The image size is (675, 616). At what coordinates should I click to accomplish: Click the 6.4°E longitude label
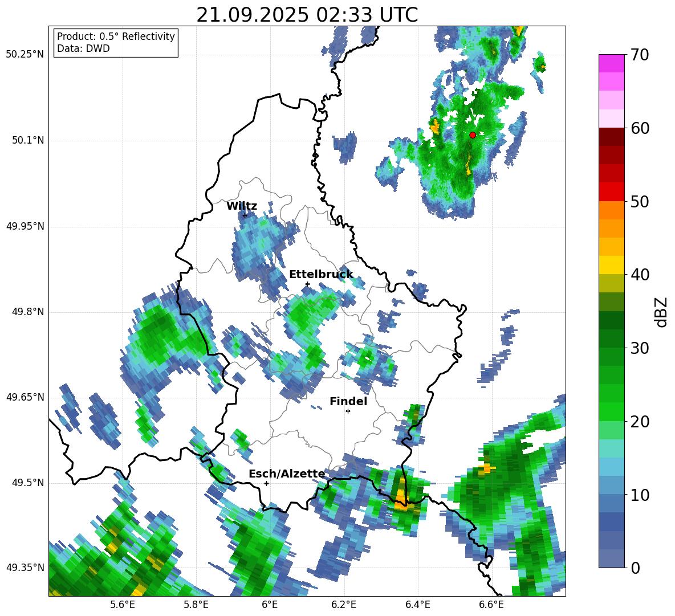point(417,605)
